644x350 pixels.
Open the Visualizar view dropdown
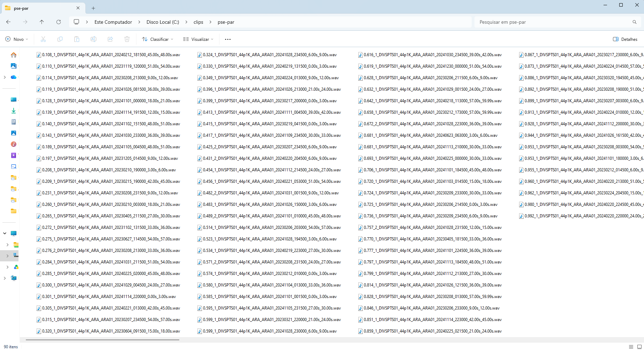point(198,39)
